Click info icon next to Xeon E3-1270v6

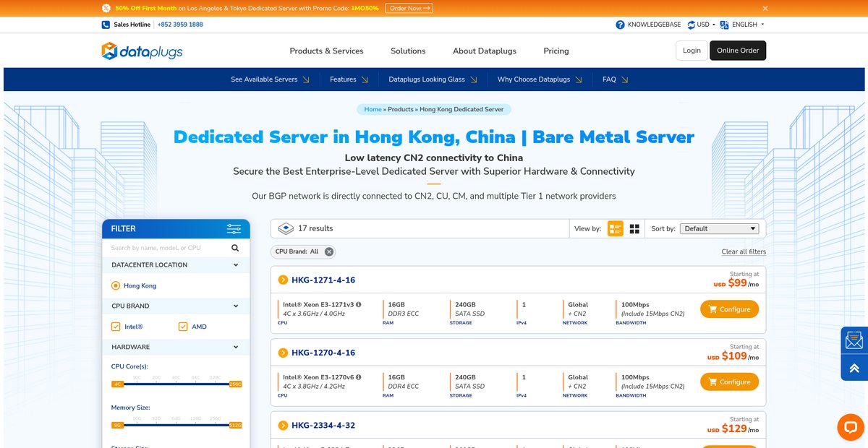click(359, 377)
